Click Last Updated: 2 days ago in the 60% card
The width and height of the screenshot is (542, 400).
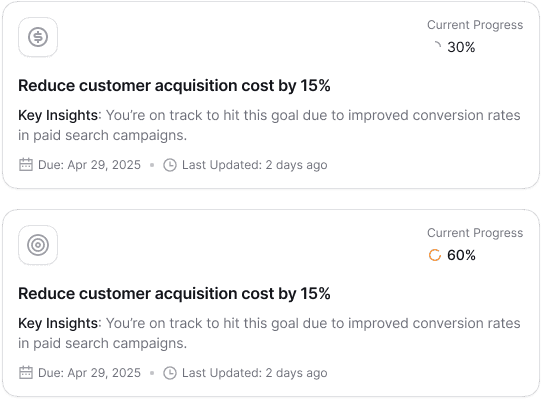point(255,373)
